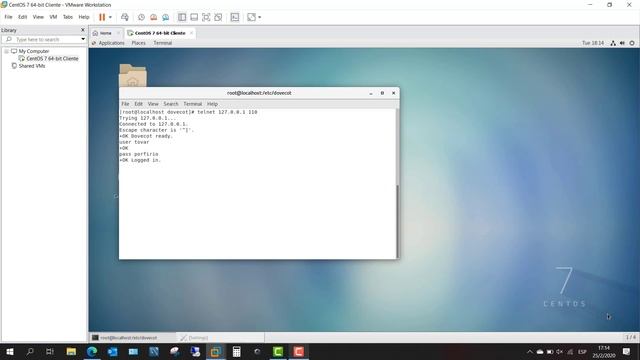Launch Microsoft Edge from the taskbar
The width and height of the screenshot is (640, 360).
92,351
